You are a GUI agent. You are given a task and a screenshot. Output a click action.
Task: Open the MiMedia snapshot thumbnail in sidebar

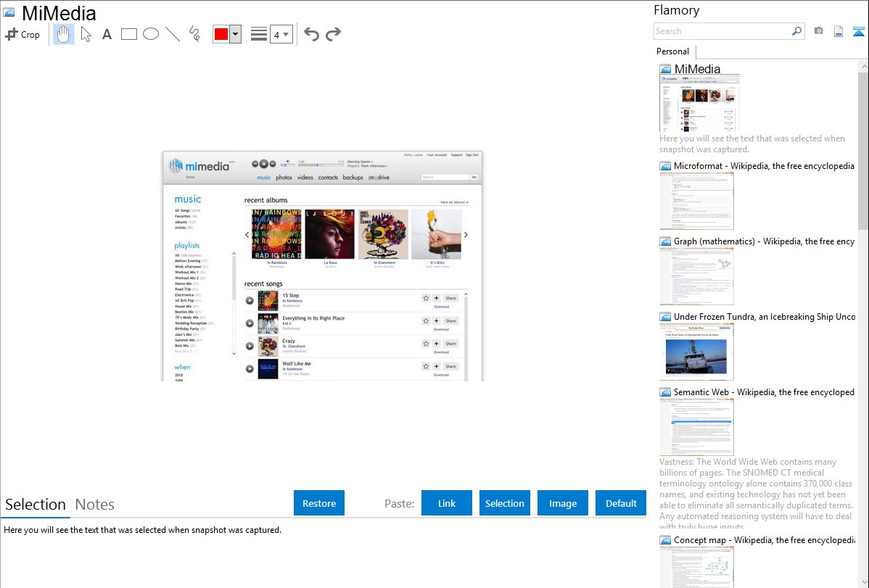click(x=699, y=104)
